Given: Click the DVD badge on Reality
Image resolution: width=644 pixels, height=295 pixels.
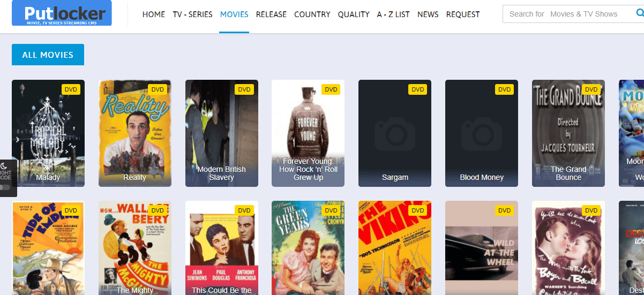Looking at the screenshot, I should 158,89.
